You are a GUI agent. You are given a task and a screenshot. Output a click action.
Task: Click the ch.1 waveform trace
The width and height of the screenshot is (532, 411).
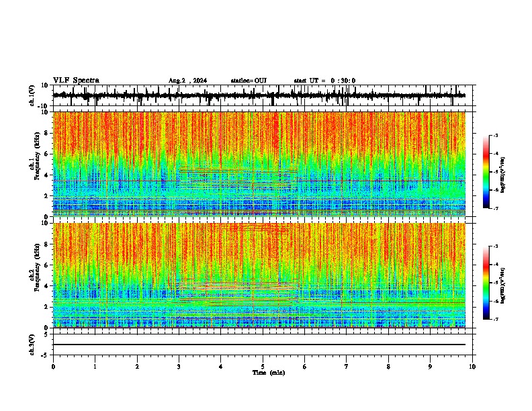point(259,95)
